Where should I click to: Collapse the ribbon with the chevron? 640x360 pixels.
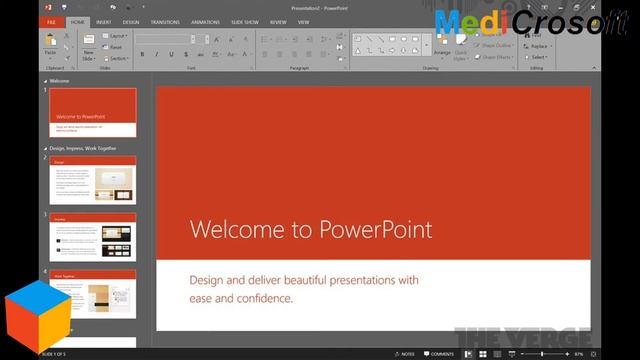(594, 68)
